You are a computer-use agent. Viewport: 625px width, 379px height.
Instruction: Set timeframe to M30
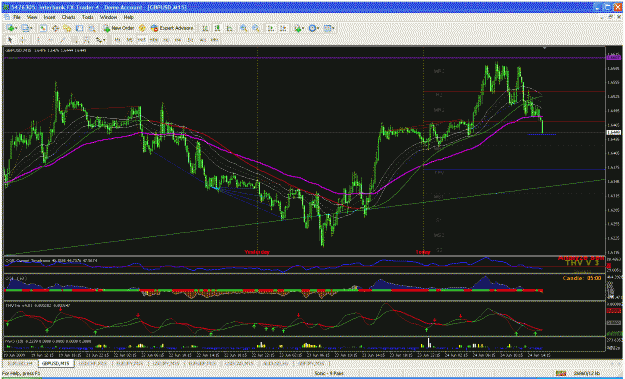pos(154,40)
